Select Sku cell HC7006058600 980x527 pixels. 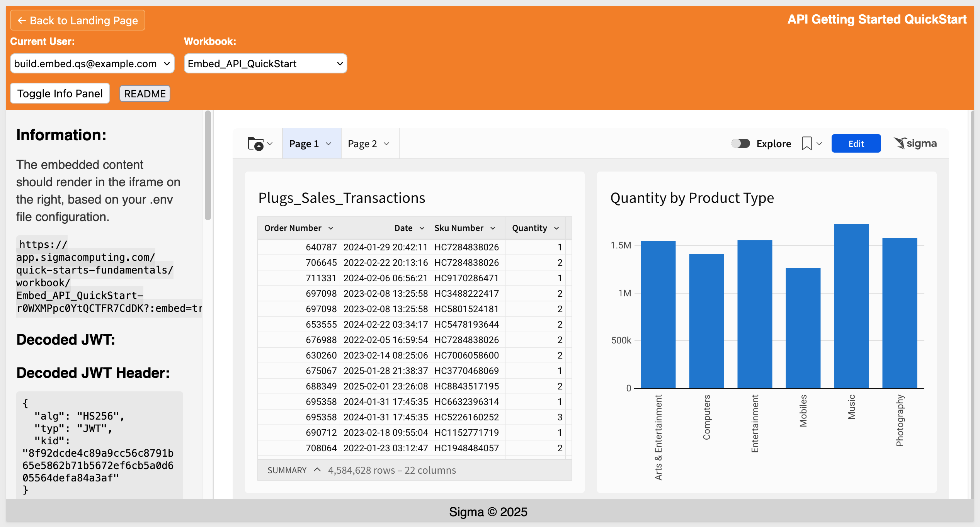point(468,355)
